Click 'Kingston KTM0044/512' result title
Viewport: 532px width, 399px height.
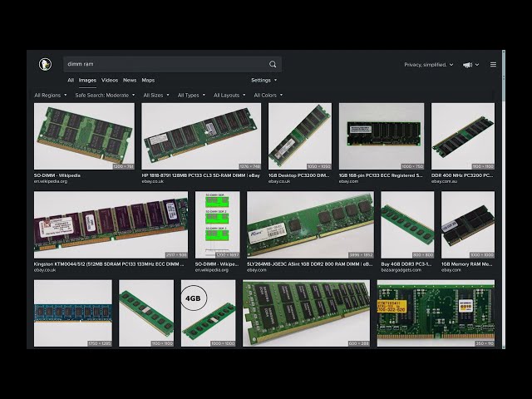pos(109,264)
